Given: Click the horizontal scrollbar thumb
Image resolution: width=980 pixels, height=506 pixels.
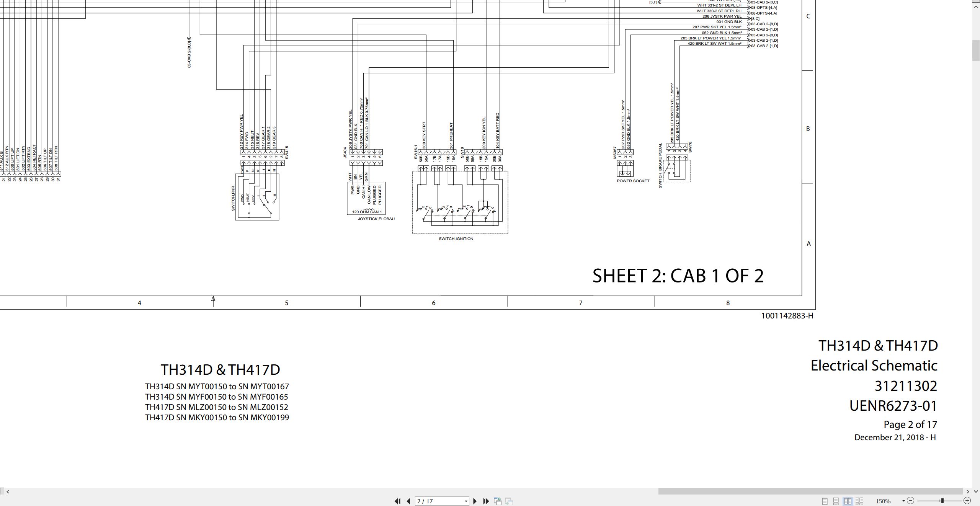Looking at the screenshot, I should 810,491.
